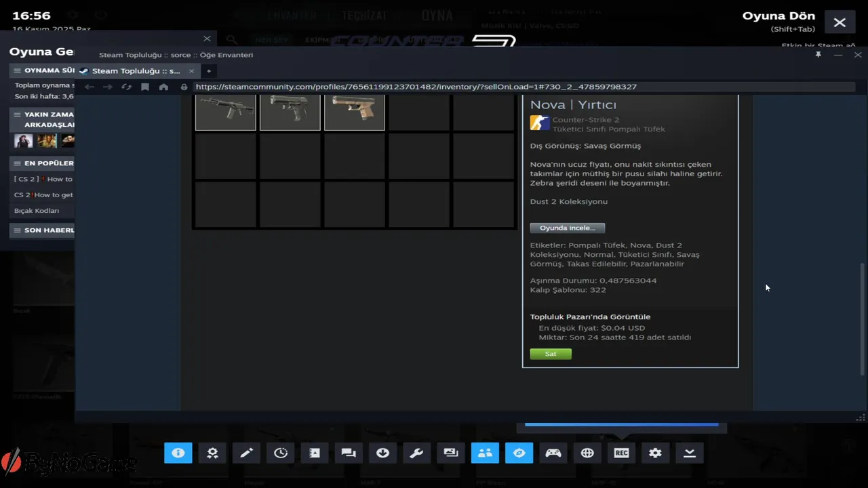Click the green 'Sat' sell button
868x488 pixels.
(x=551, y=354)
